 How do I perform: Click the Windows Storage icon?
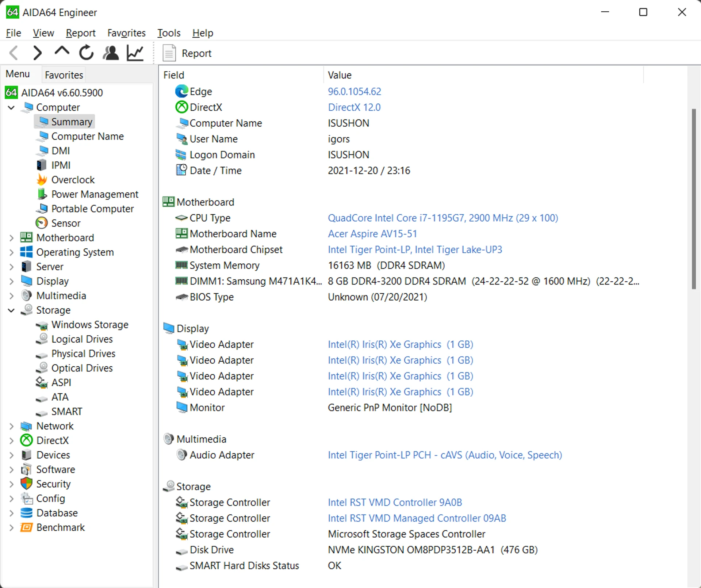(x=42, y=325)
